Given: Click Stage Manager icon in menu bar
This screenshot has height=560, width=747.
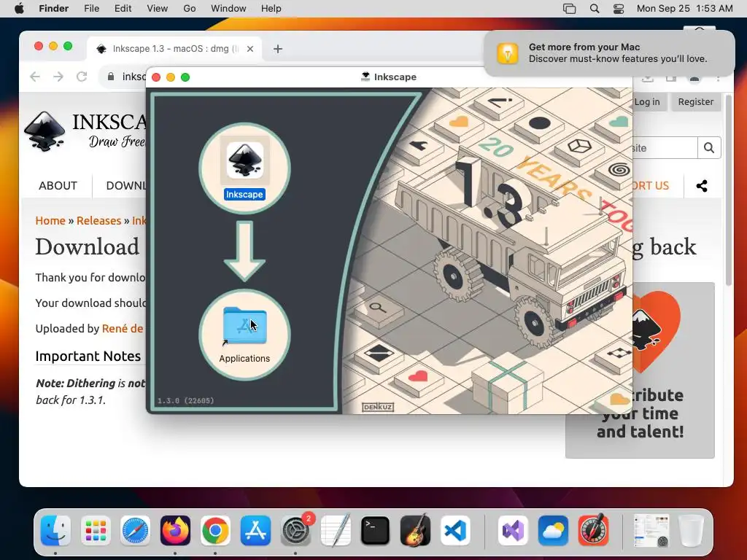Looking at the screenshot, I should click(569, 9).
